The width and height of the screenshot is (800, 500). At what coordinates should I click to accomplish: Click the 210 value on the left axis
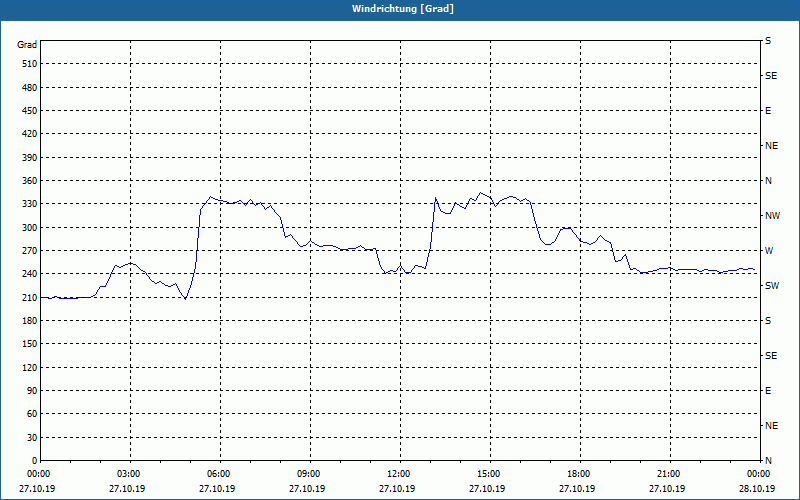[29, 297]
